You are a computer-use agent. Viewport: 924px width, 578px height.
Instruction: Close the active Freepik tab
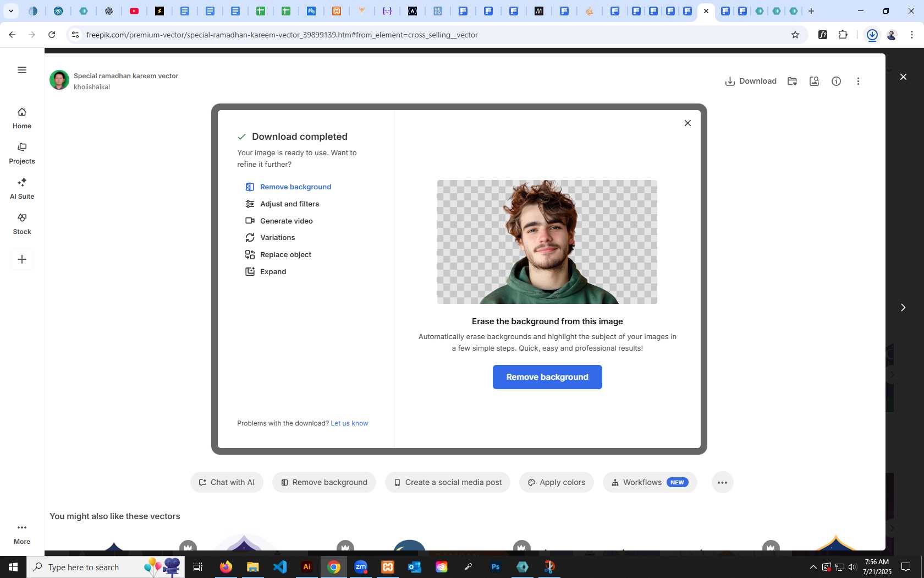click(x=706, y=11)
